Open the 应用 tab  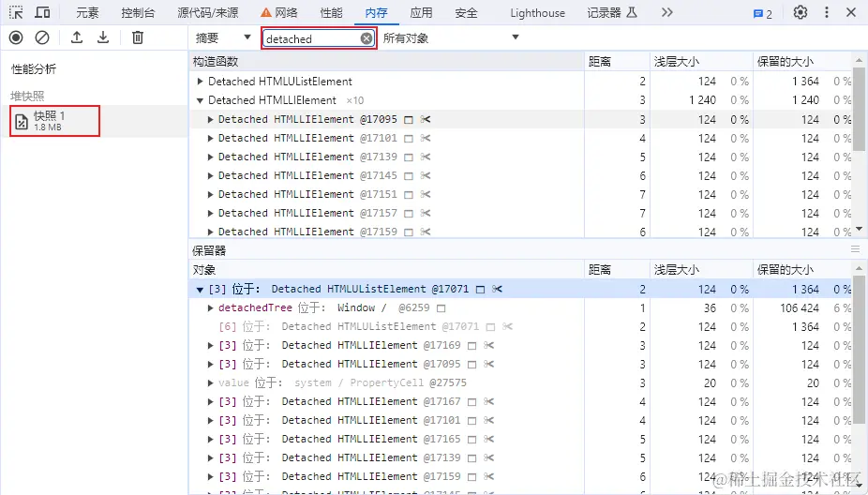pyautogui.click(x=421, y=13)
